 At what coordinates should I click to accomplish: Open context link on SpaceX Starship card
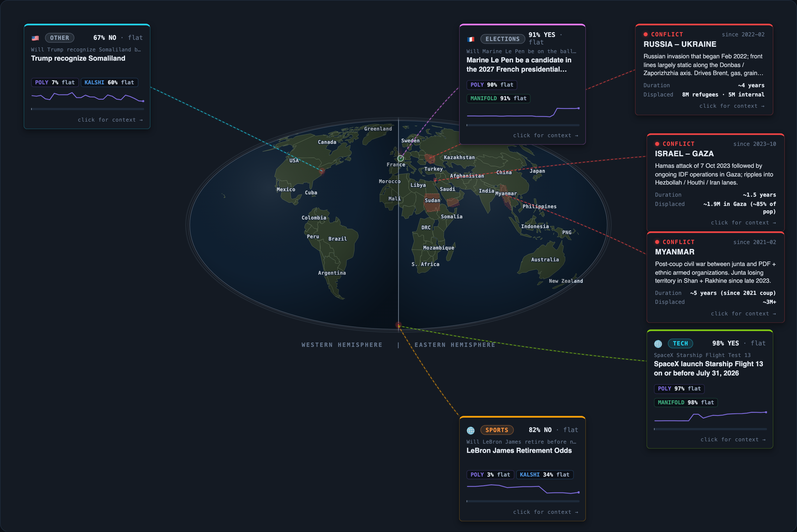click(733, 439)
